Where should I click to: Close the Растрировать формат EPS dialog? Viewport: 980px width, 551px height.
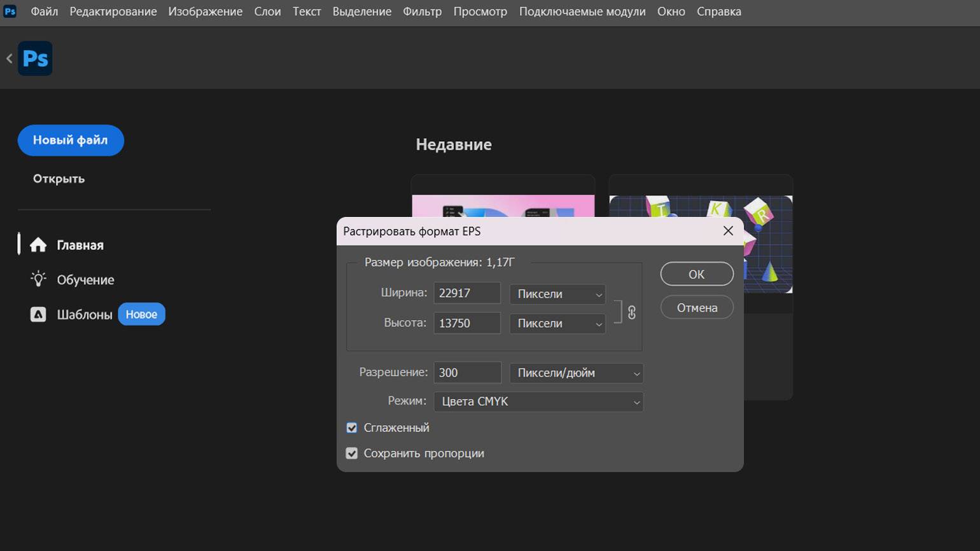pyautogui.click(x=728, y=231)
